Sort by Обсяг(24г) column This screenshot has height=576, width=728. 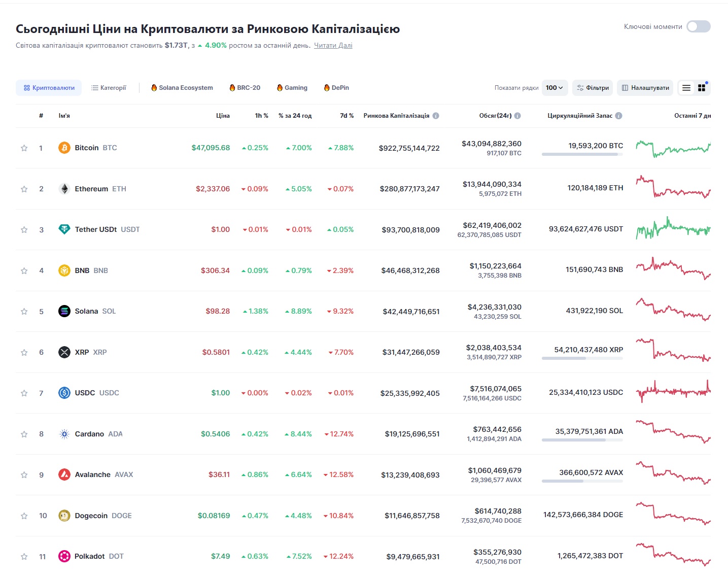click(x=496, y=116)
